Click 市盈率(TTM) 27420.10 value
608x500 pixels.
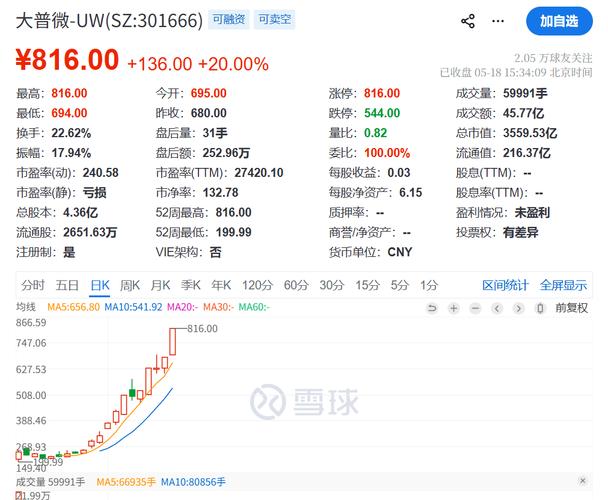tap(259, 173)
